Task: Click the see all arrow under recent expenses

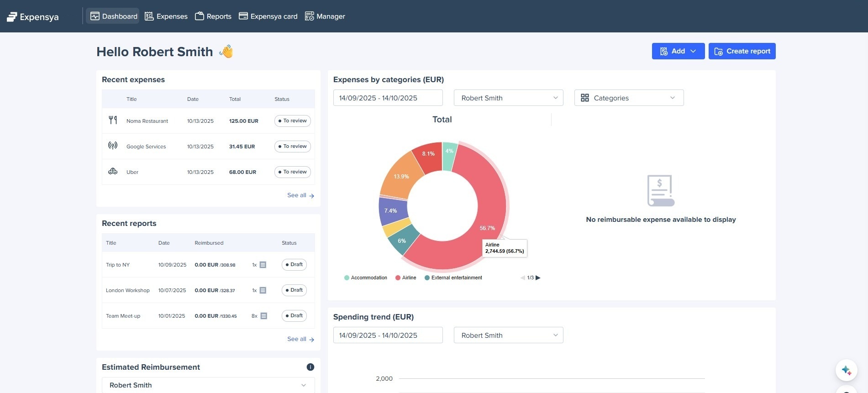Action: click(x=312, y=196)
